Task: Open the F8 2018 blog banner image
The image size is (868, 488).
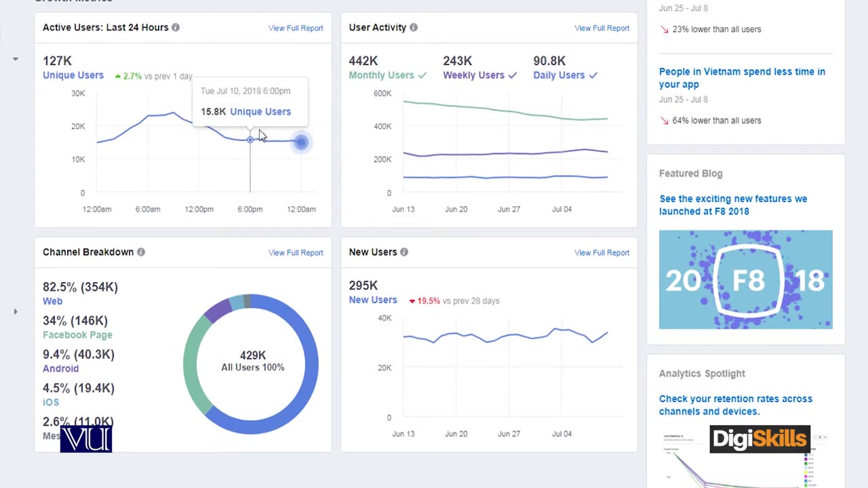Action: tap(746, 279)
